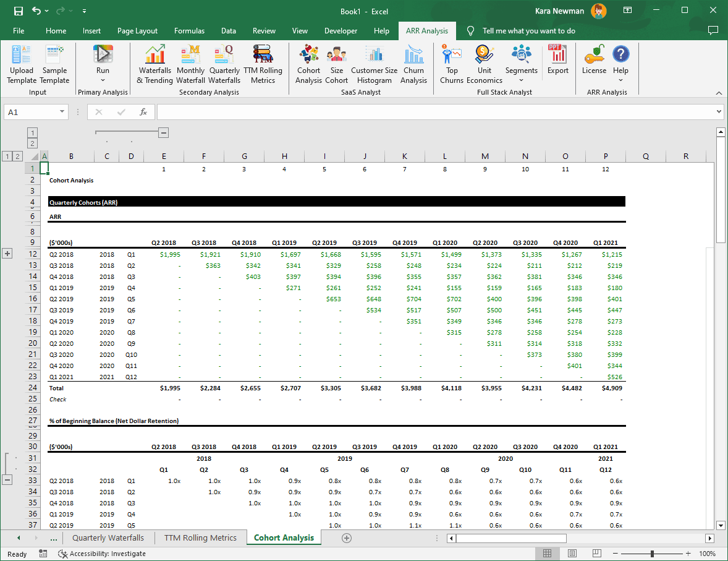Open the Top Churns tool
The height and width of the screenshot is (561, 728).
452,64
